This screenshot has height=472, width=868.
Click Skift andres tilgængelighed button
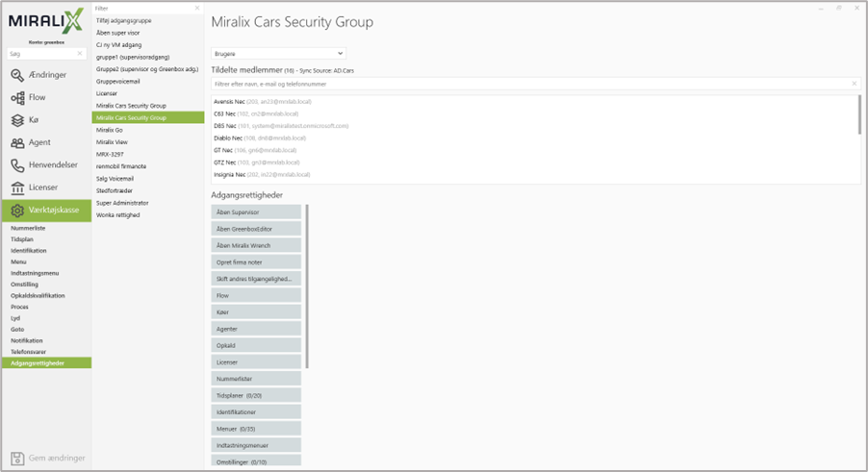tap(256, 279)
